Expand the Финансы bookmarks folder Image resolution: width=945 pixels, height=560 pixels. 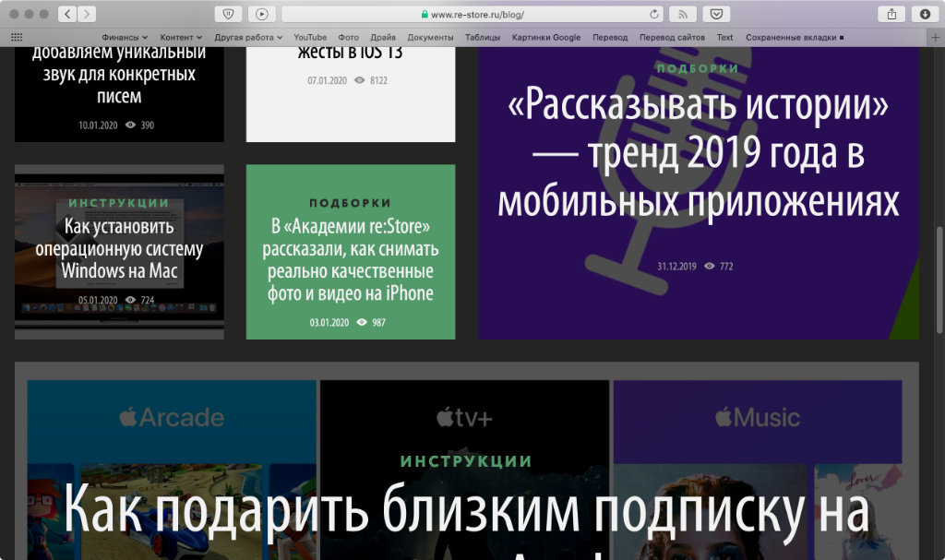[125, 38]
